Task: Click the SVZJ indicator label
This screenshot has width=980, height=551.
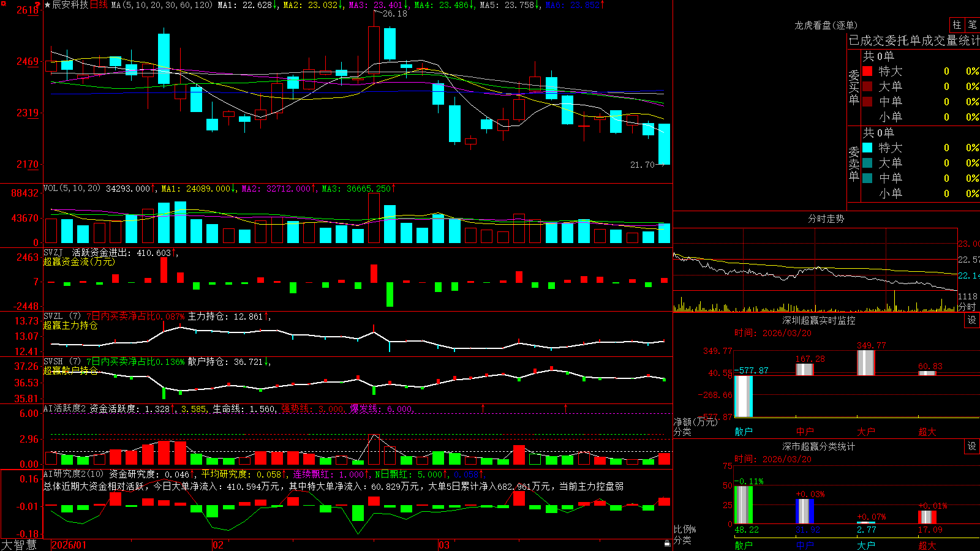Action: click(x=53, y=252)
